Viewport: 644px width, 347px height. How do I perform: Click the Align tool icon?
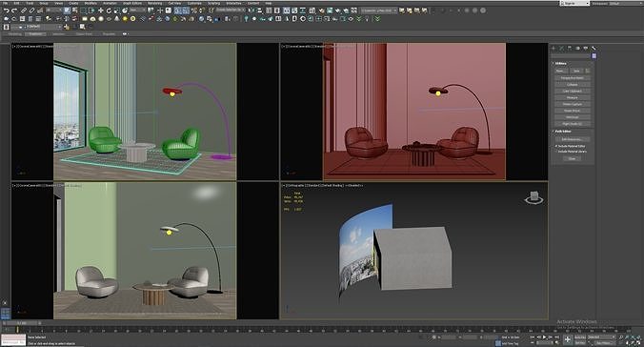[259, 10]
